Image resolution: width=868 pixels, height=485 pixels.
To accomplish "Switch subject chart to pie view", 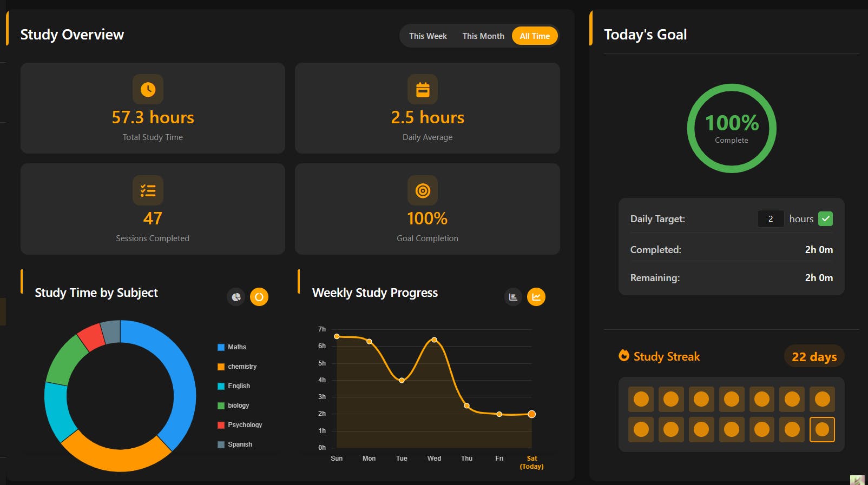I will [x=236, y=297].
